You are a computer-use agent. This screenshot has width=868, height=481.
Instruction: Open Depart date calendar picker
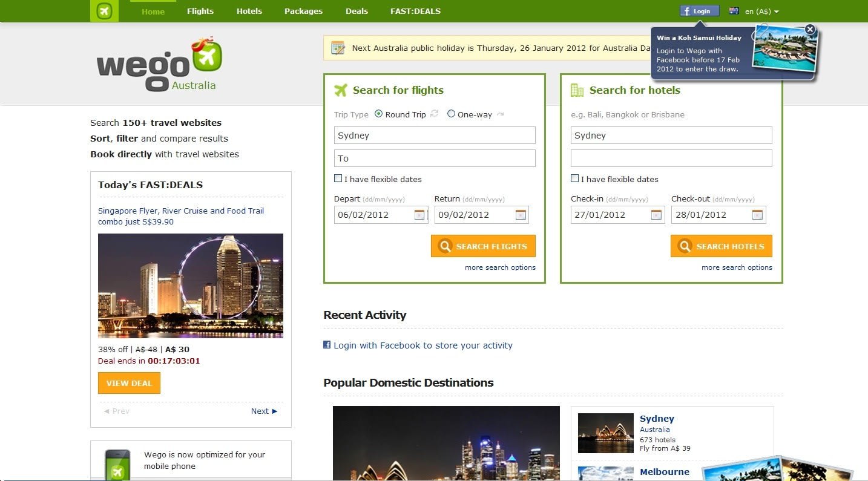[419, 215]
